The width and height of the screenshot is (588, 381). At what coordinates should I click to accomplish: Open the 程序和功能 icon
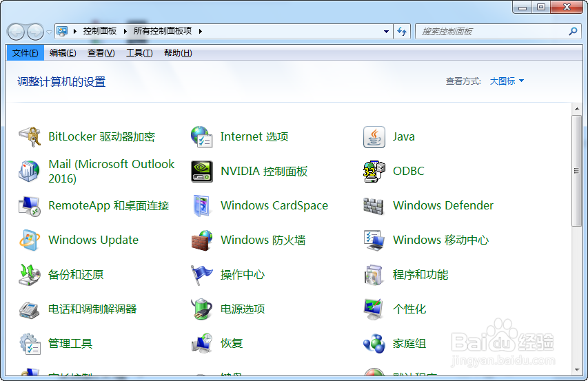374,275
